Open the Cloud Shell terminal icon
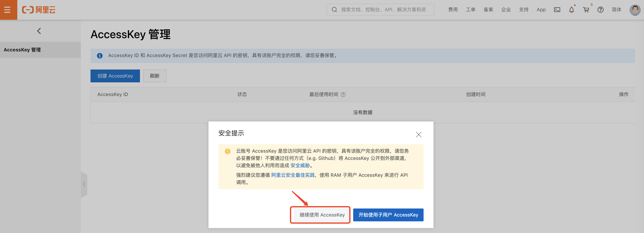 pos(557,10)
